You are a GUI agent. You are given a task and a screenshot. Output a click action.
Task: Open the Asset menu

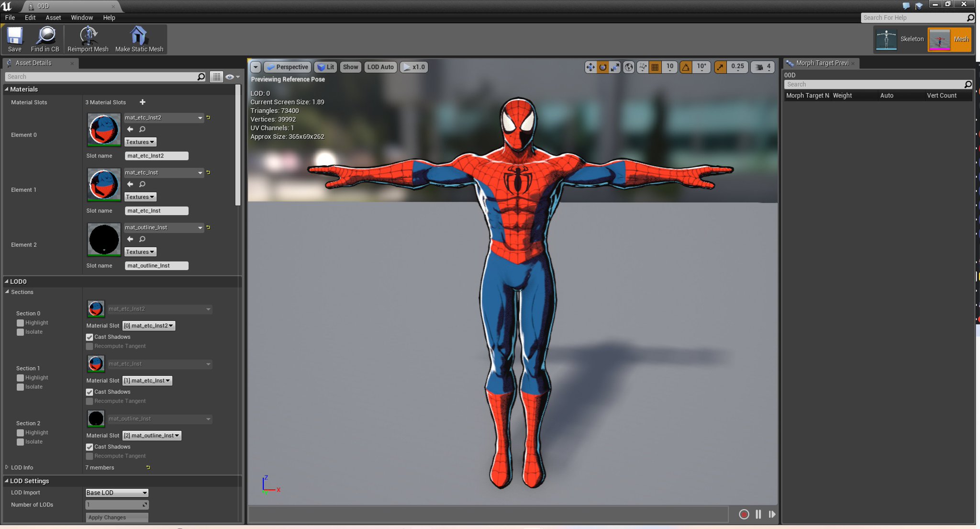[53, 18]
